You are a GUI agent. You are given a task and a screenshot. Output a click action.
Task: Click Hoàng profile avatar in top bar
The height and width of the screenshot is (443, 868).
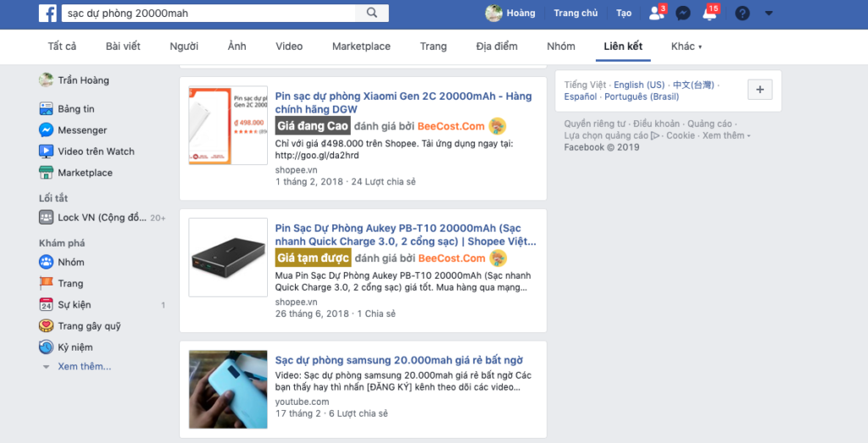[x=494, y=13]
